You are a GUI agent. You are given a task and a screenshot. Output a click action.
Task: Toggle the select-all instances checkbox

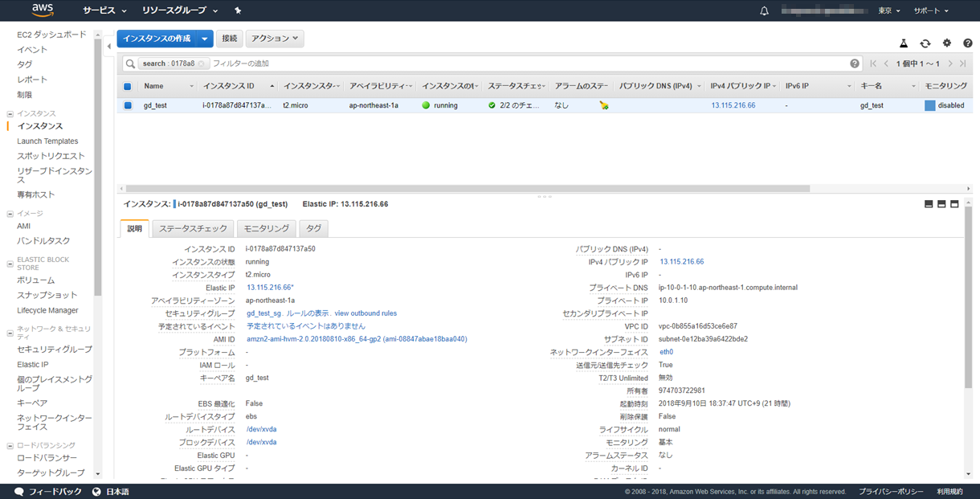point(127,86)
